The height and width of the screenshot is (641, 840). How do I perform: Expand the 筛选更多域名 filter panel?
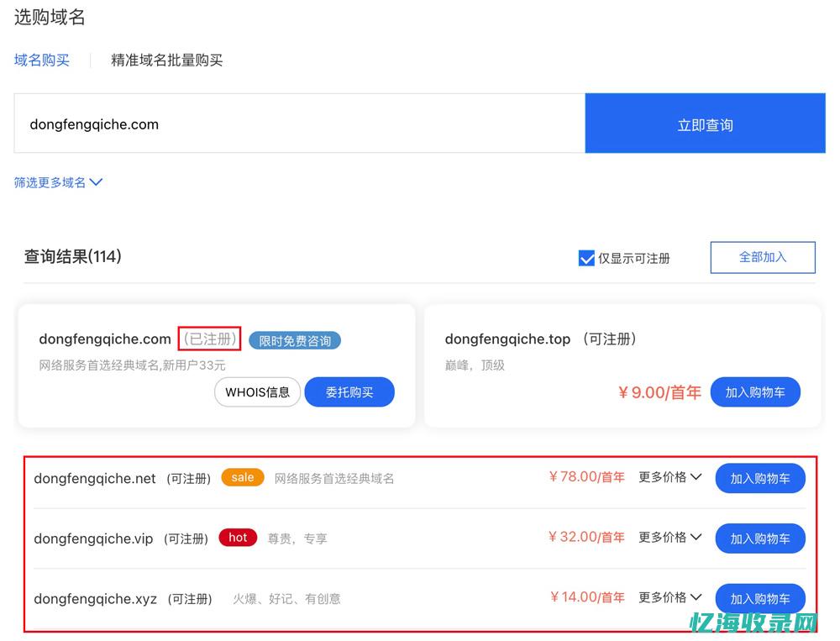(x=58, y=182)
